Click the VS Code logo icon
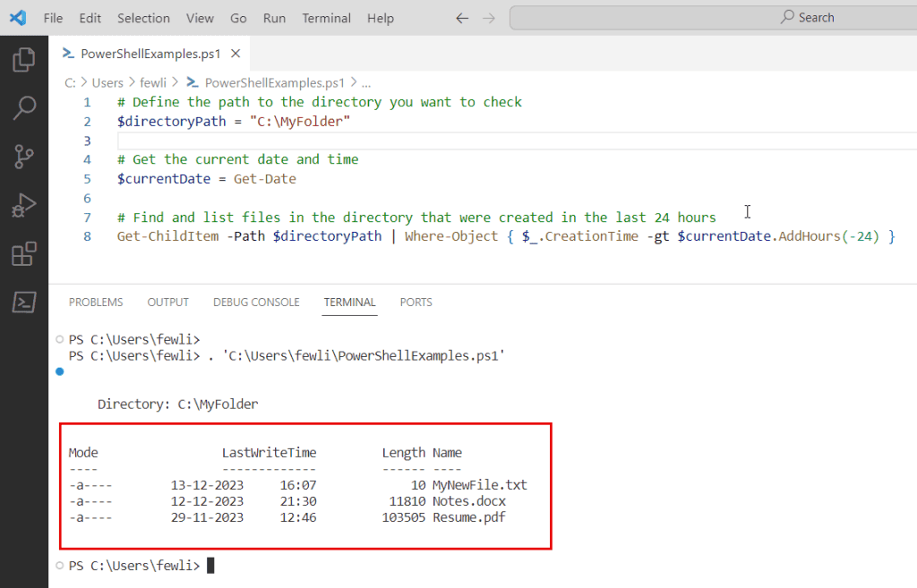The image size is (917, 588). (x=18, y=18)
